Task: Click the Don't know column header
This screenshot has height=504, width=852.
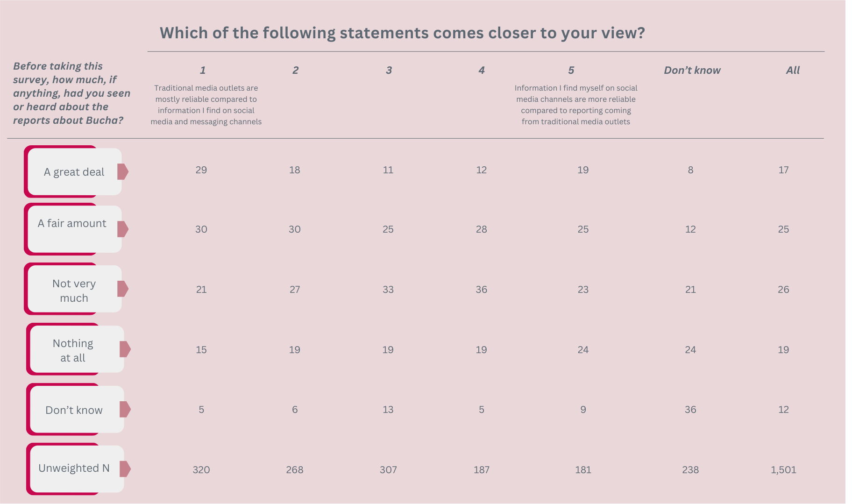Action: point(692,70)
